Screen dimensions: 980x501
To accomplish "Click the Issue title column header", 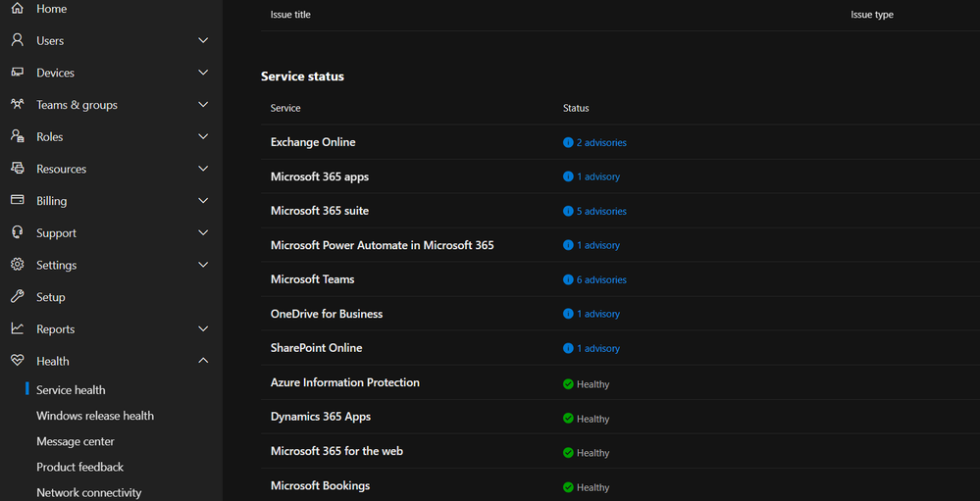I will [290, 15].
